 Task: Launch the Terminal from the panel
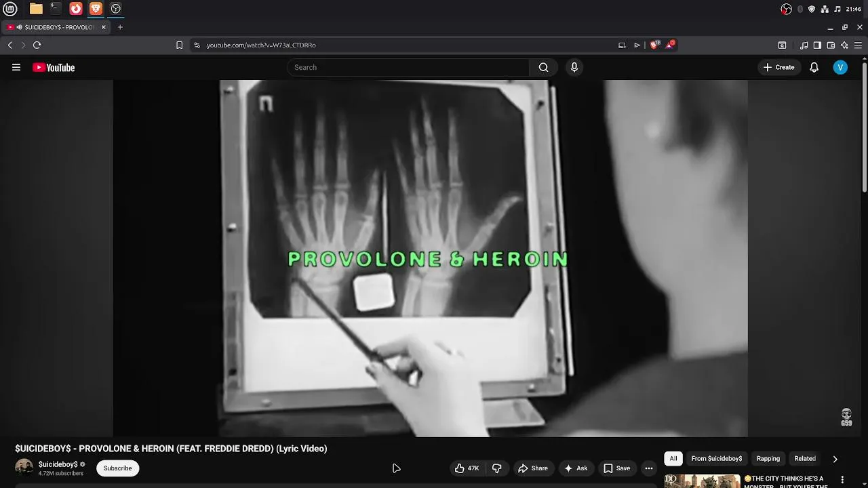[x=56, y=9]
